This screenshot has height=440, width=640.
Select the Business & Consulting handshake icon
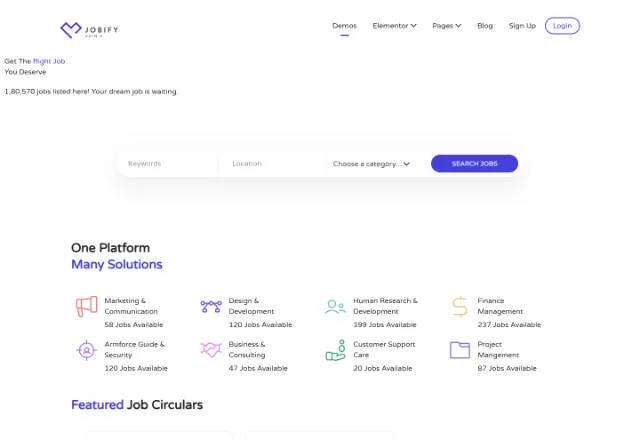coord(211,350)
